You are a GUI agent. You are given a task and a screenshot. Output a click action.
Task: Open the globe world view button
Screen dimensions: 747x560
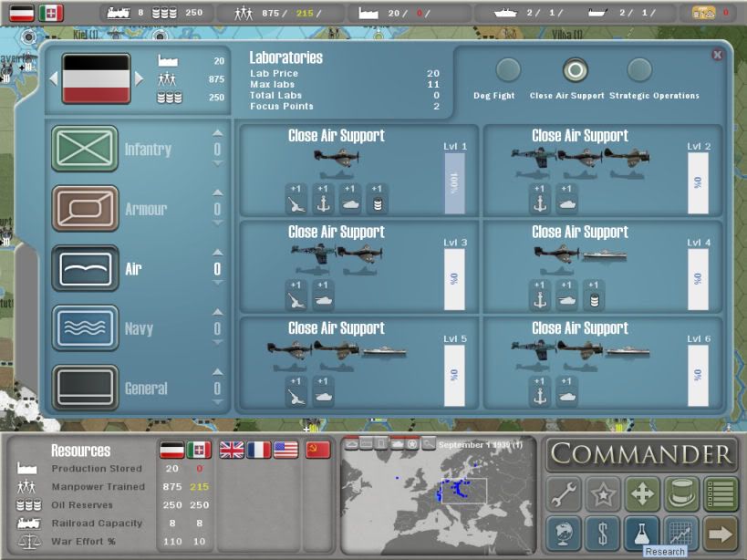(x=564, y=533)
